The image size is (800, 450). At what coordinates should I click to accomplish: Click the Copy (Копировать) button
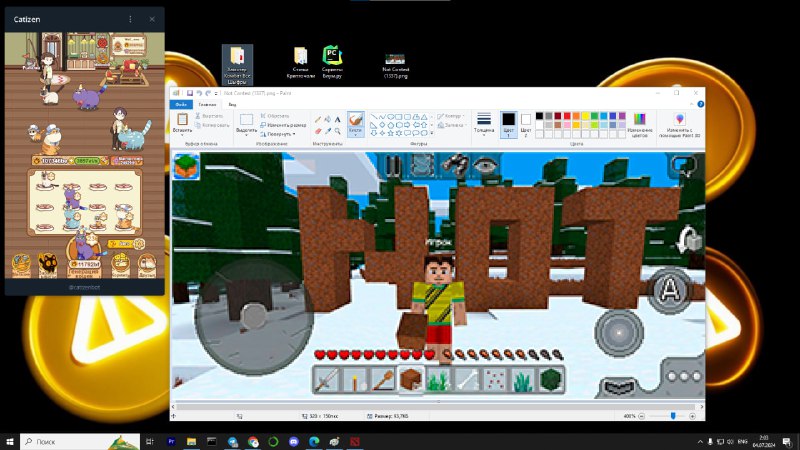click(x=212, y=125)
